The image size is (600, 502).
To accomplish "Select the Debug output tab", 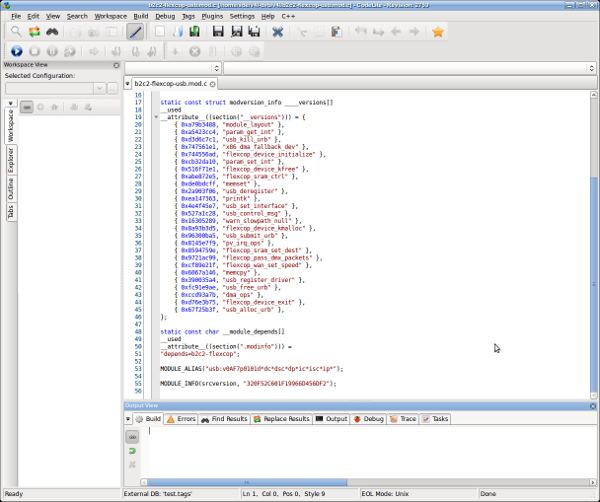I will 369,419.
